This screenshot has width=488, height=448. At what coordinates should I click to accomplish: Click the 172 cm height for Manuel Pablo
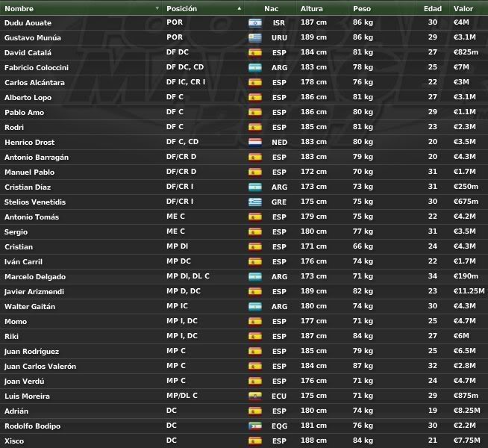click(313, 172)
